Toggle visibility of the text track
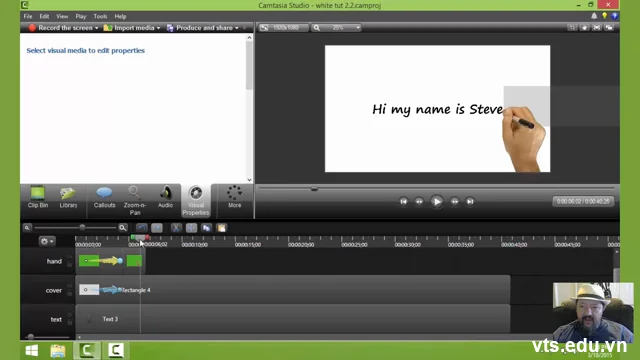The image size is (640, 360). [x=69, y=315]
